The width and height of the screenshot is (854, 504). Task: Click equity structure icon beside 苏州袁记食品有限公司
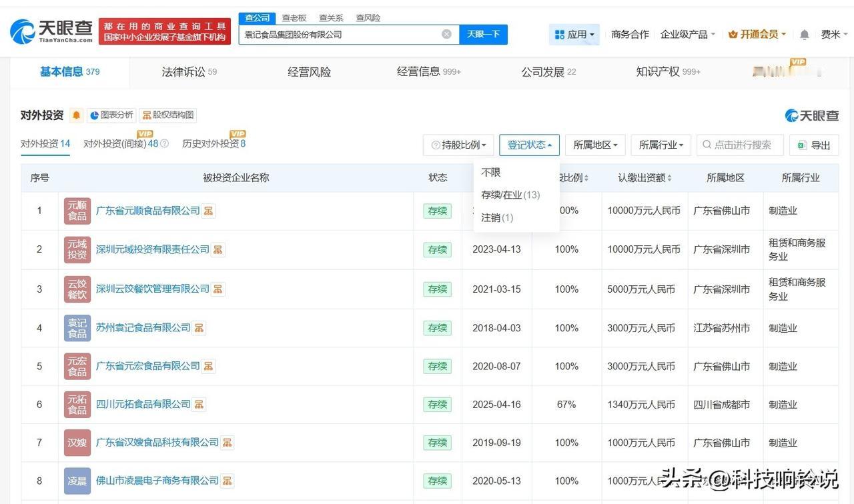coord(199,328)
